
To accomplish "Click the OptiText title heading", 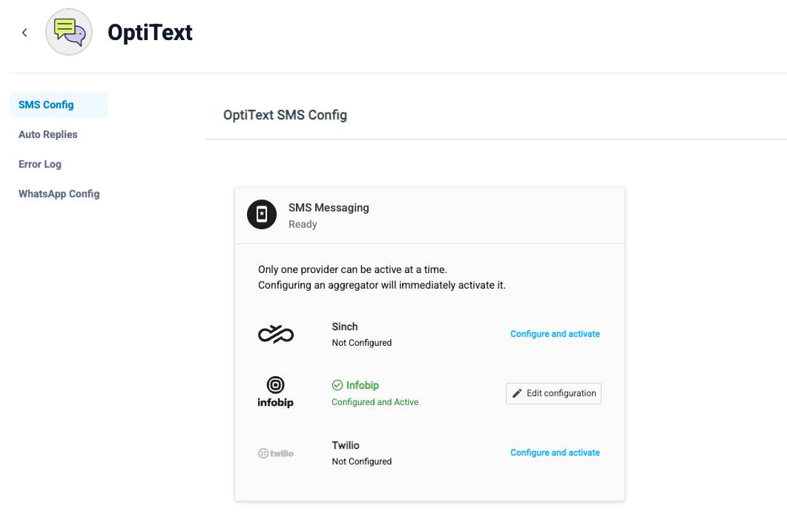I will pyautogui.click(x=150, y=32).
